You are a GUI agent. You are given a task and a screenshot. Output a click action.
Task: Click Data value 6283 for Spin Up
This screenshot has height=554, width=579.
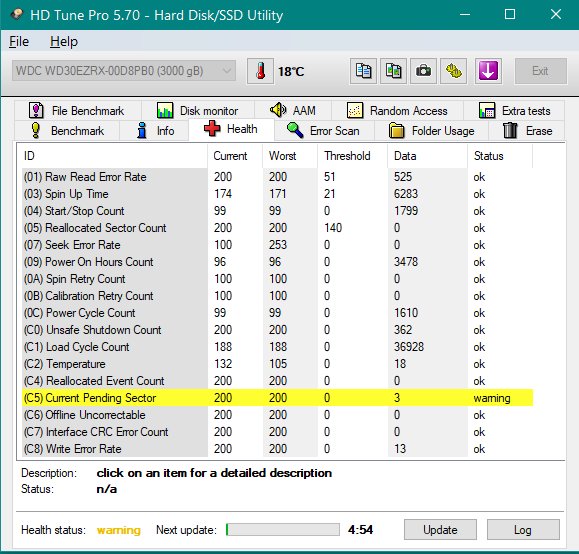pos(406,194)
